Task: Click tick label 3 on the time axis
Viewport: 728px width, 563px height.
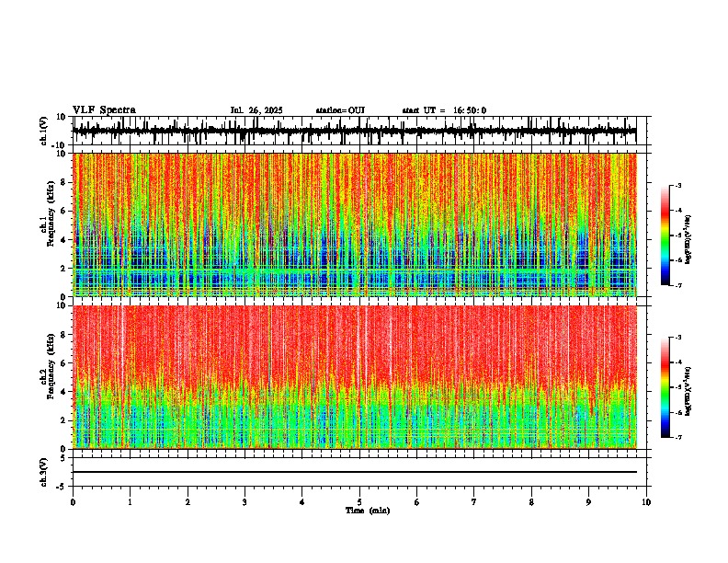Action: (245, 502)
